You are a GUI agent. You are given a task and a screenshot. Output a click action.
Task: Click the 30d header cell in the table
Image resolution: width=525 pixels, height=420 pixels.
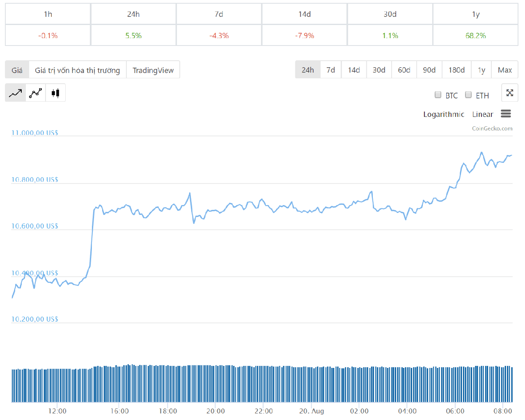tap(390, 14)
